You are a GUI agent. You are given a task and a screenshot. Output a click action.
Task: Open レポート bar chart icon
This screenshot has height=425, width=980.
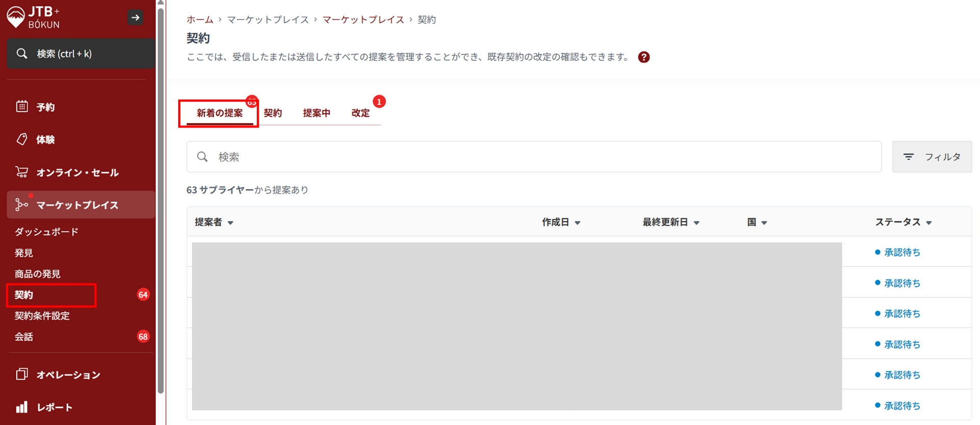21,407
